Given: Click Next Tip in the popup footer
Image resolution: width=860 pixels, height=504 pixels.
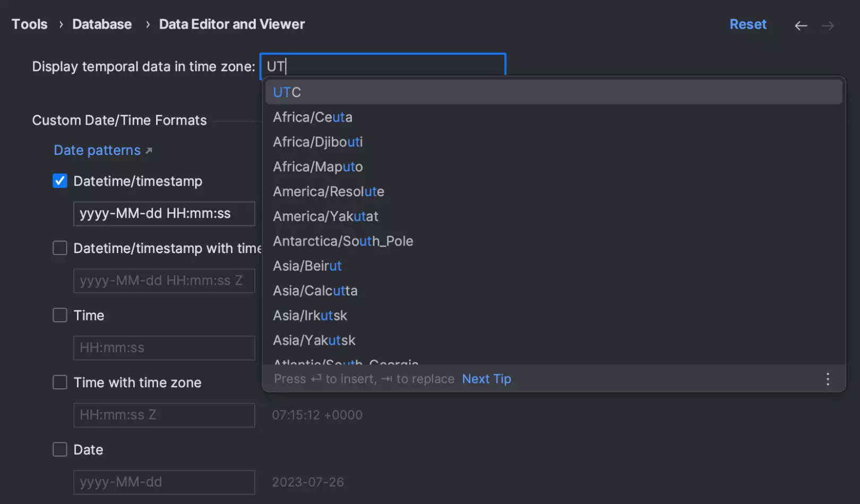Looking at the screenshot, I should click(x=486, y=379).
